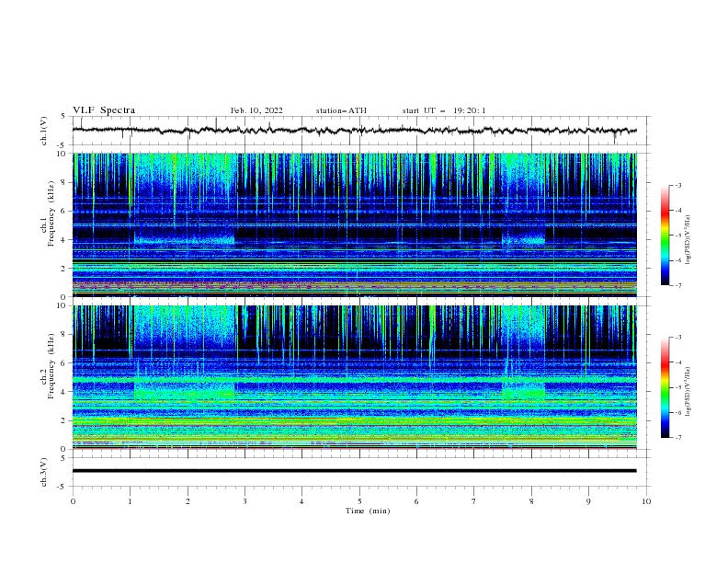
Task: Click the "-7" label on the ch.1 colorbar
Action: [677, 286]
